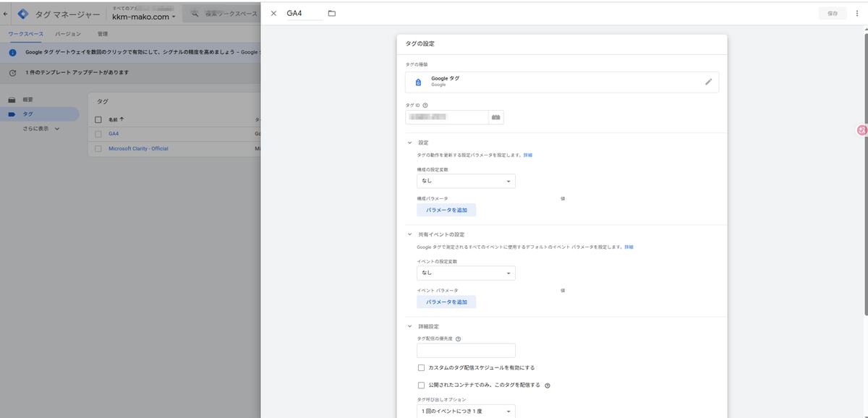Close the GA4 tag editor panel

click(x=273, y=13)
